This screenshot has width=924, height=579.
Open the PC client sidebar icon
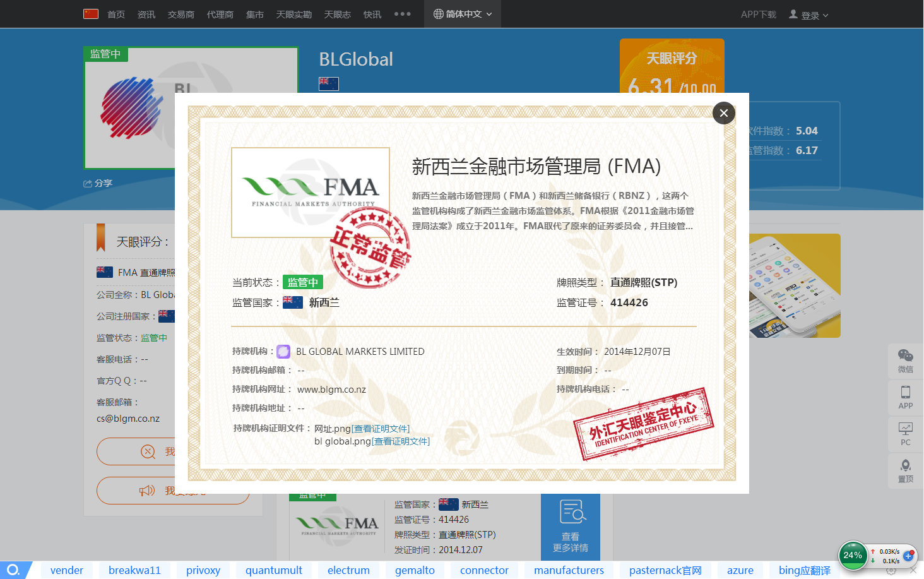[906, 434]
